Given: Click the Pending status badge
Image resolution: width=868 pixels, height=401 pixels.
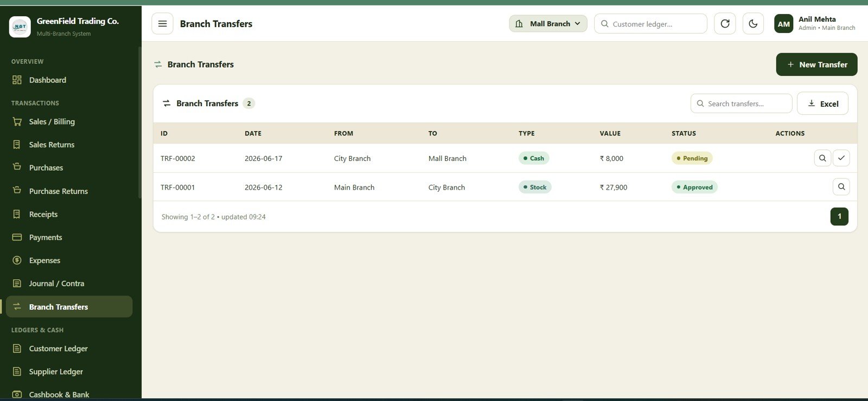Looking at the screenshot, I should tap(692, 158).
